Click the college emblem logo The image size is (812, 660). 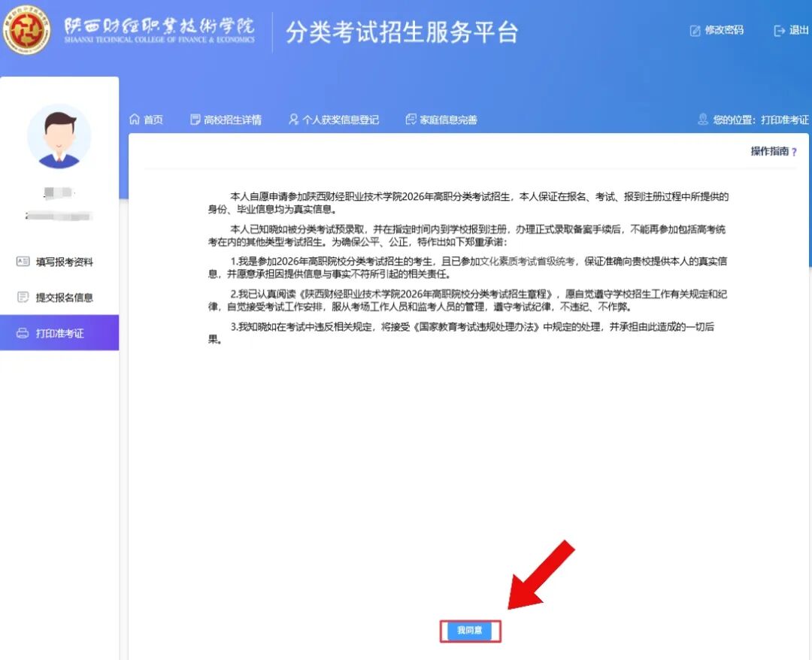click(x=27, y=31)
